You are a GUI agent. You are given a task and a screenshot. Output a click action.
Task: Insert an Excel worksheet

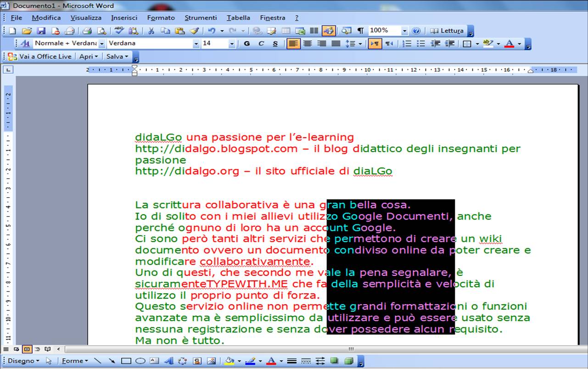[x=300, y=31]
